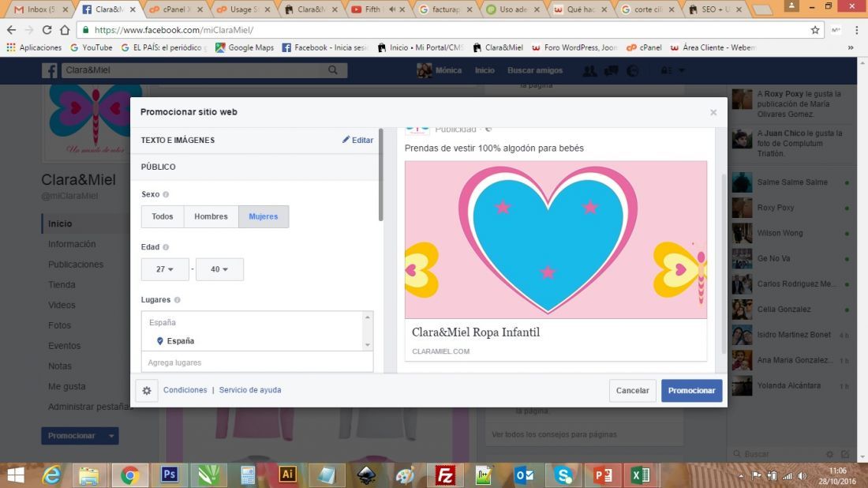Click the ad preview scrollbar
Screen dimensions: 868x488
click(x=724, y=264)
